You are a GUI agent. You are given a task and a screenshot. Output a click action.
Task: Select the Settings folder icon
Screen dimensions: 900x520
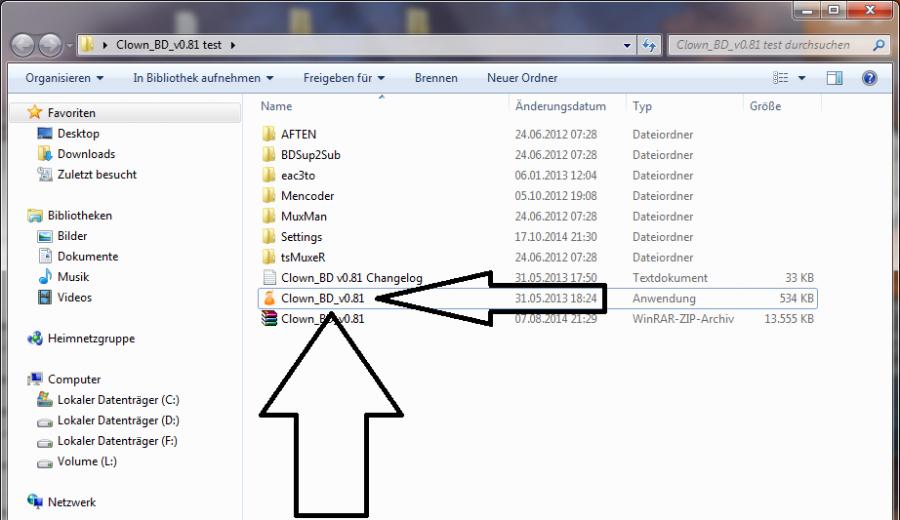[269, 236]
